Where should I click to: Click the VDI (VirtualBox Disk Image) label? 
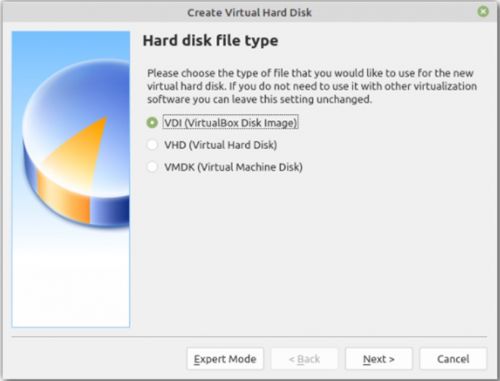point(230,123)
